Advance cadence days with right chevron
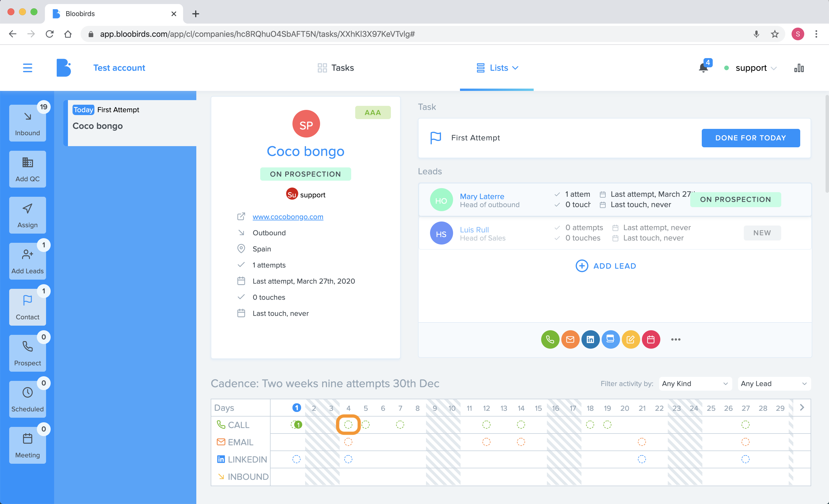 (x=802, y=408)
